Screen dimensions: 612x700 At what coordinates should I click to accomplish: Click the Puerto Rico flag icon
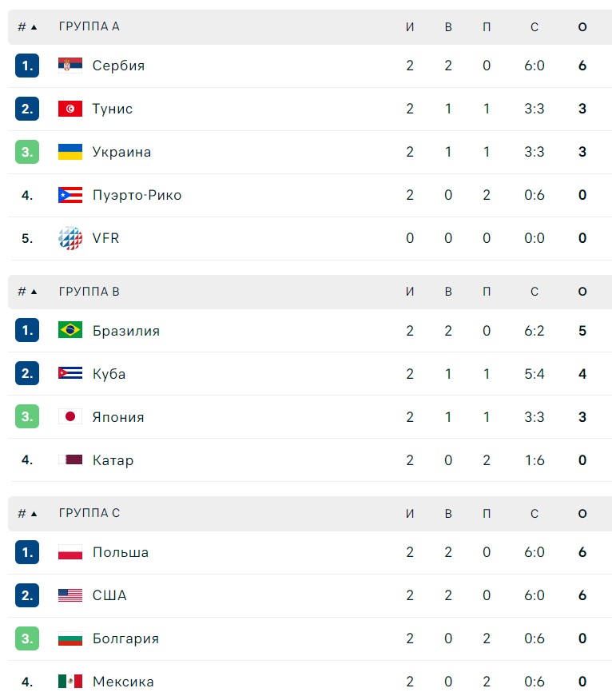[x=70, y=195]
